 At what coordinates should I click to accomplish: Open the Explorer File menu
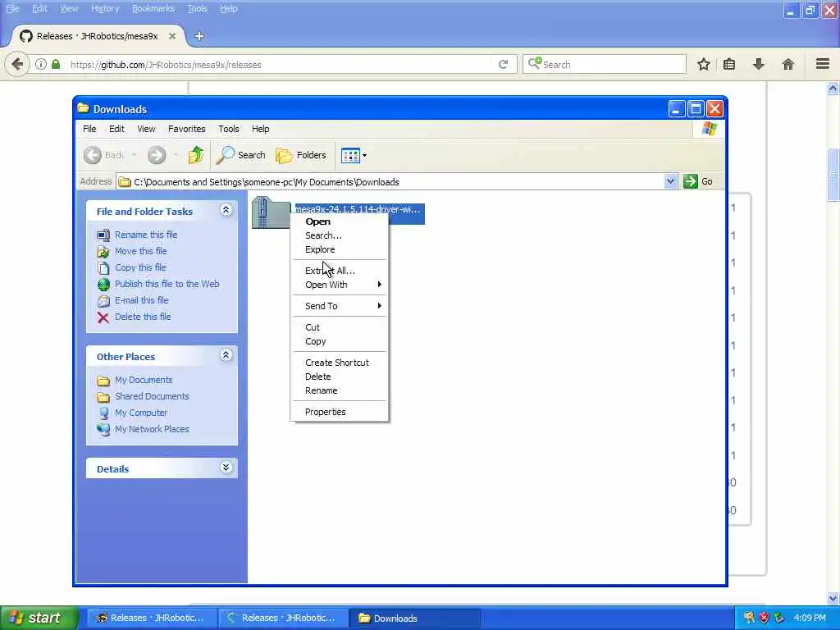coord(89,129)
